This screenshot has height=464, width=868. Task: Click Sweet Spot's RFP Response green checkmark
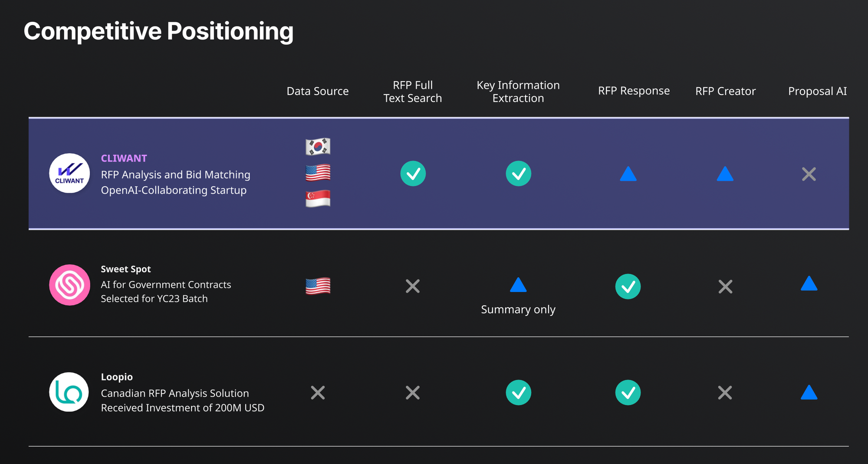tap(628, 286)
